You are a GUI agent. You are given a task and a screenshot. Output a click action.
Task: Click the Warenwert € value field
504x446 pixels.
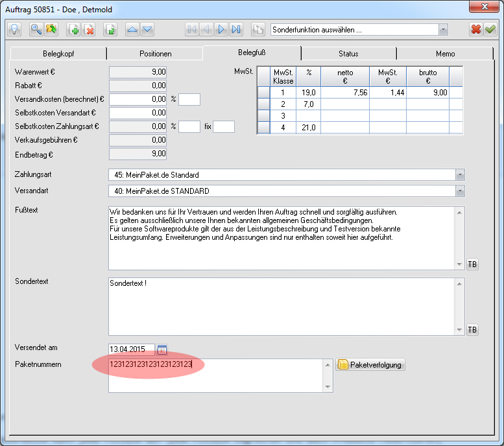138,72
